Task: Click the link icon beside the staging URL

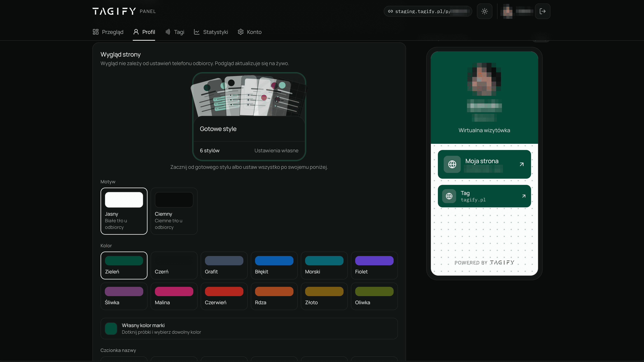Action: click(390, 11)
